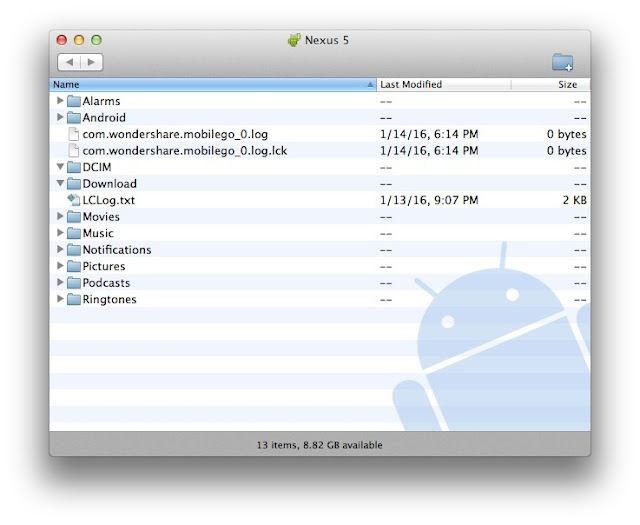Click the LCLog.txt file icon
The width and height of the screenshot is (640, 525).
(x=73, y=200)
